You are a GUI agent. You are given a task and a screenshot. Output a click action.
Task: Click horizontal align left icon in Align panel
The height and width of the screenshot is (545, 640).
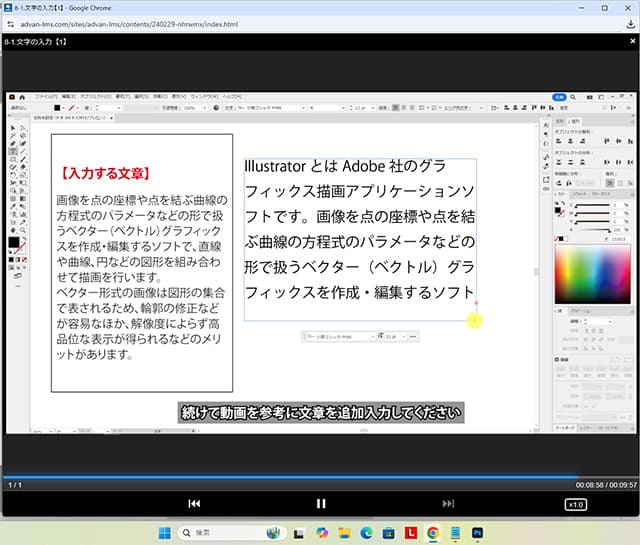tap(558, 141)
